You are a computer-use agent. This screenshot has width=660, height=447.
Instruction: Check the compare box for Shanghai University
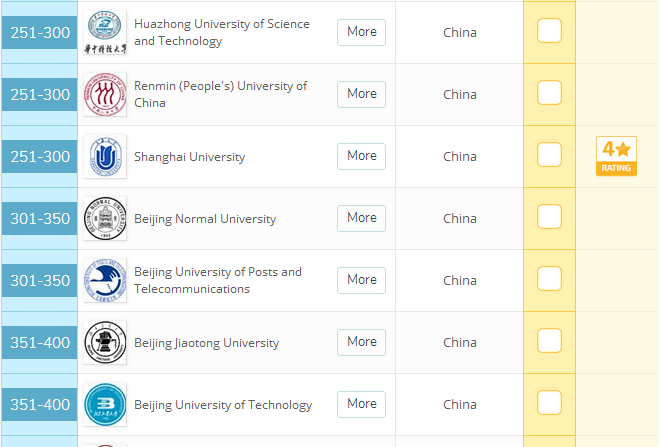[550, 155]
